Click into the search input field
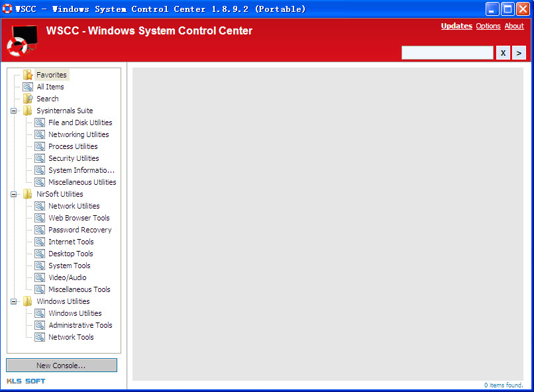Image resolution: width=534 pixels, height=392 pixels. coord(447,53)
